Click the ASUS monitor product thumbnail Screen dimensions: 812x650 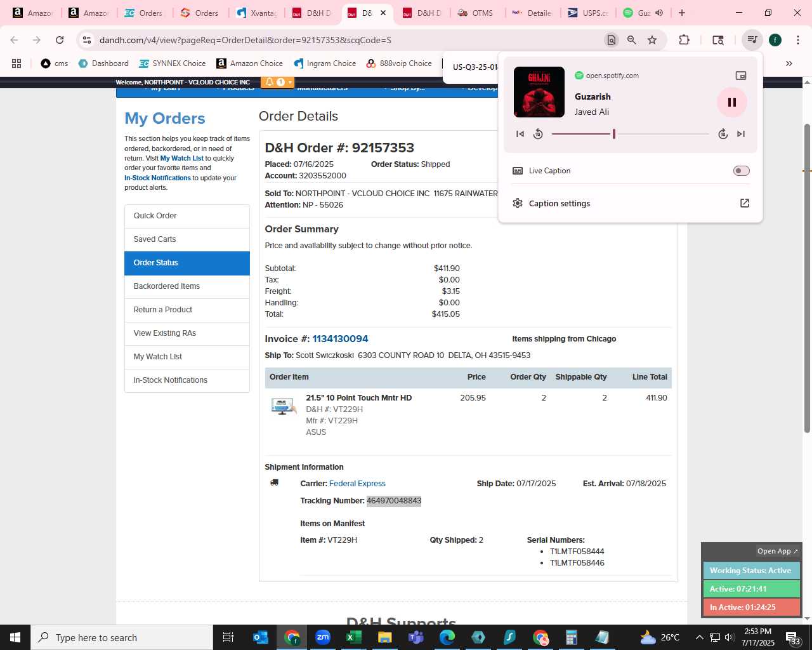point(283,406)
